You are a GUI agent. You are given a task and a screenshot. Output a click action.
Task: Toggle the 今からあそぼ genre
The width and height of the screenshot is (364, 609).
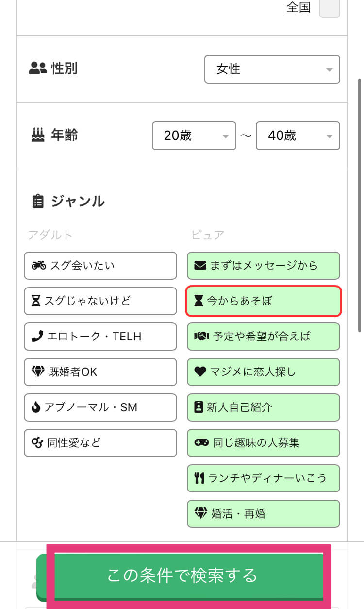[264, 301]
